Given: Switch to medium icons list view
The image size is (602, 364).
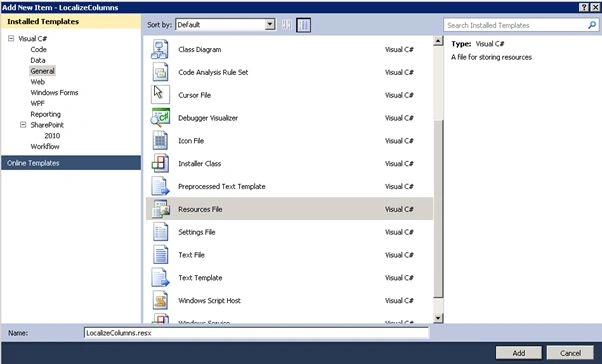Looking at the screenshot, I should click(x=303, y=25).
